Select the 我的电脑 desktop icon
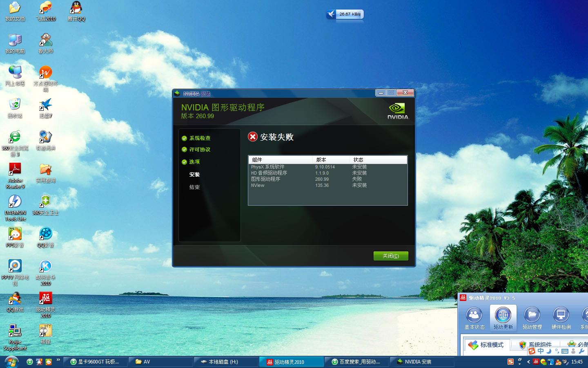 coord(15,43)
